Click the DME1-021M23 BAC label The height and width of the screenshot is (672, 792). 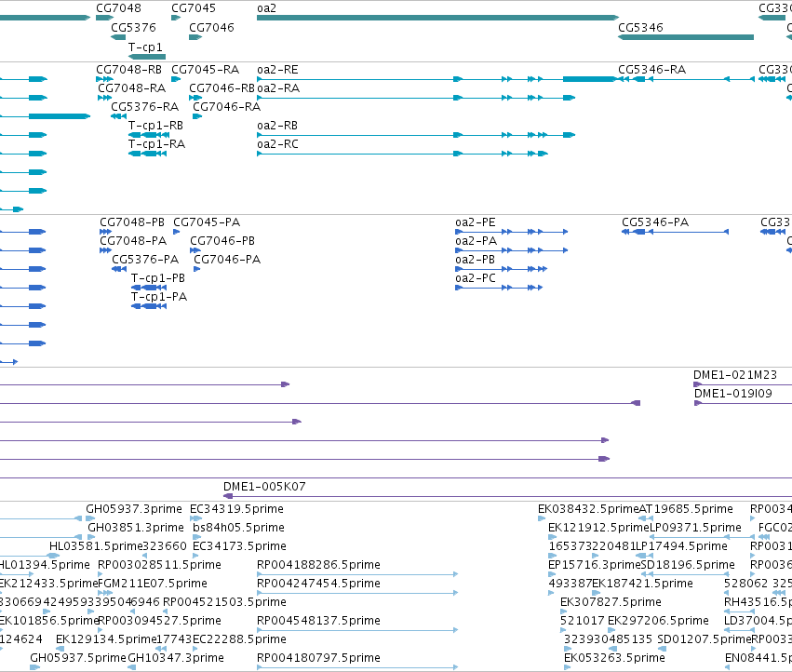[735, 375]
